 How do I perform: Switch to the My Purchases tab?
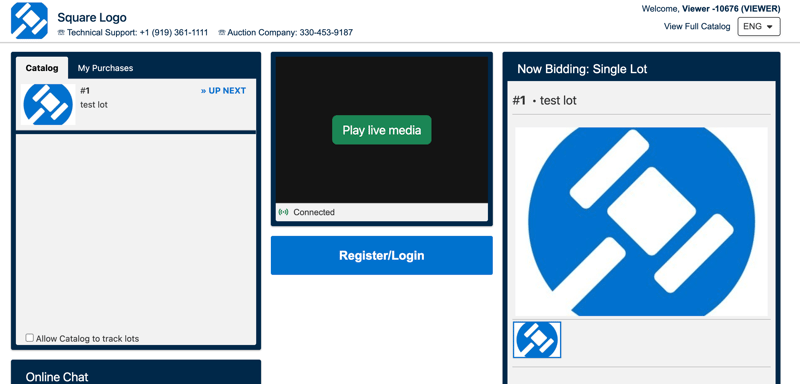pos(105,68)
